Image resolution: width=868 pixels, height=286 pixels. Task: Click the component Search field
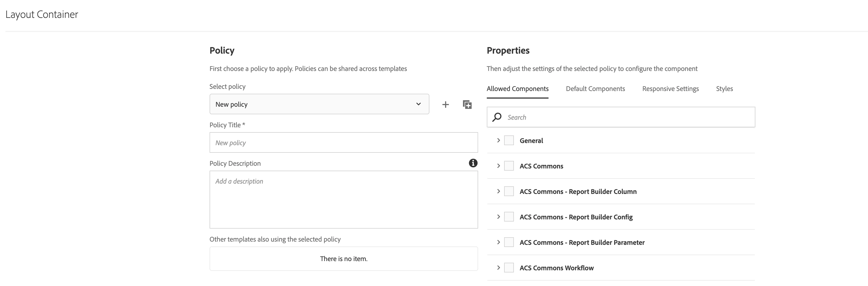point(627,117)
